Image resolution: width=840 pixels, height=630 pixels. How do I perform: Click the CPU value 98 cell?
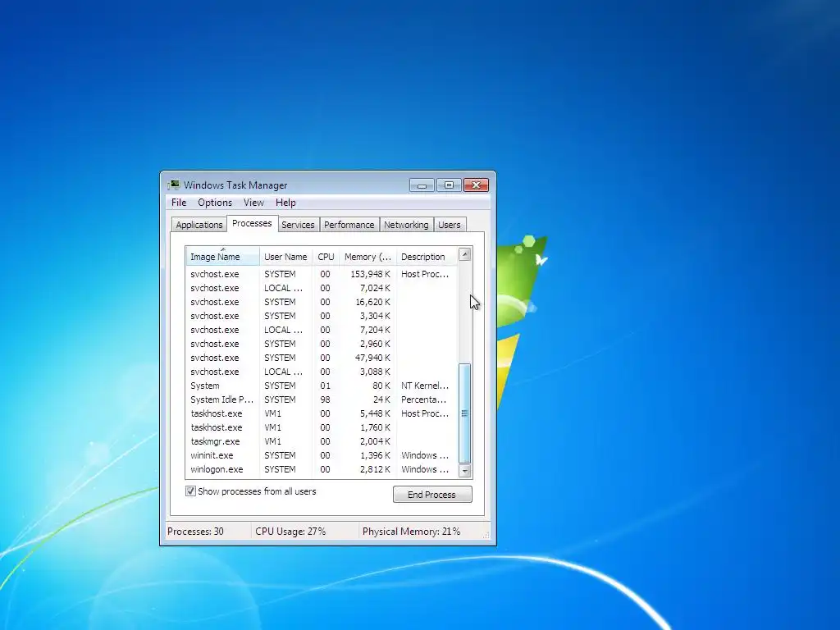coord(325,399)
